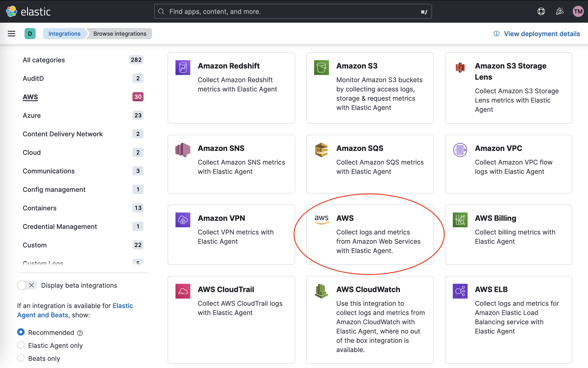This screenshot has height=368, width=588.
Task: Select the Beats only radio button
Action: pyautogui.click(x=21, y=358)
